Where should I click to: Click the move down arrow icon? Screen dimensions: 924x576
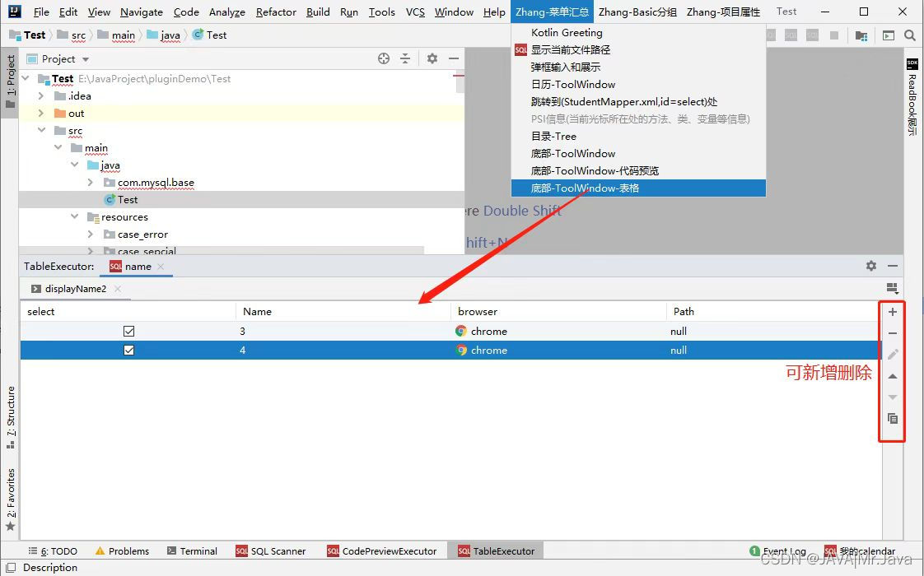892,397
